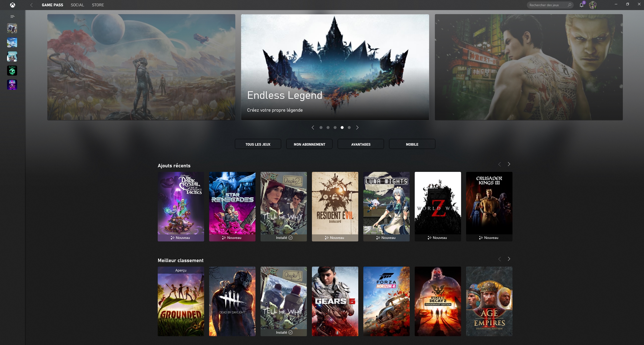644x345 pixels.
Task: Open Dark Crystal Tactics game tile
Action: click(x=181, y=206)
